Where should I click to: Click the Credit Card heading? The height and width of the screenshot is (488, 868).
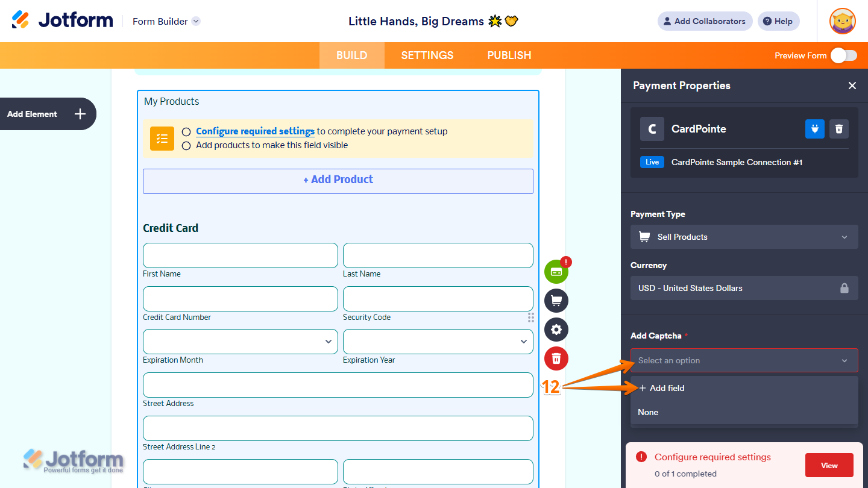click(x=171, y=228)
